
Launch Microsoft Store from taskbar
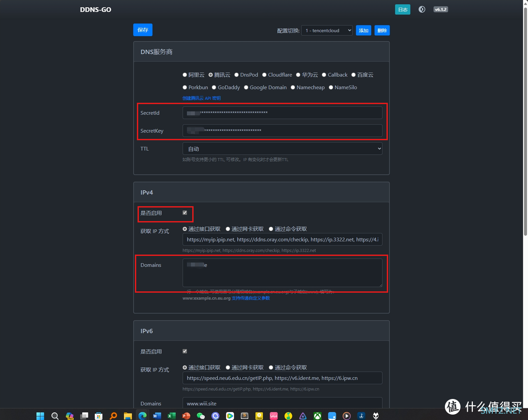pos(99,416)
